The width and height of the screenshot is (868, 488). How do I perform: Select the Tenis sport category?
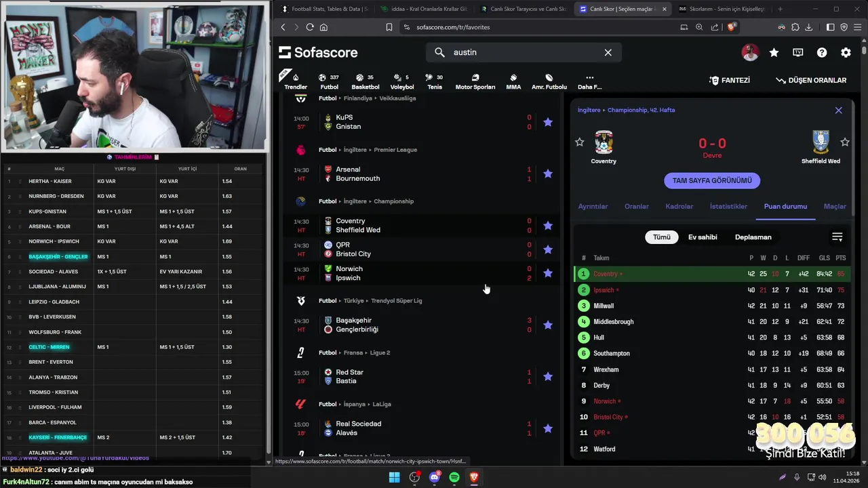435,81
